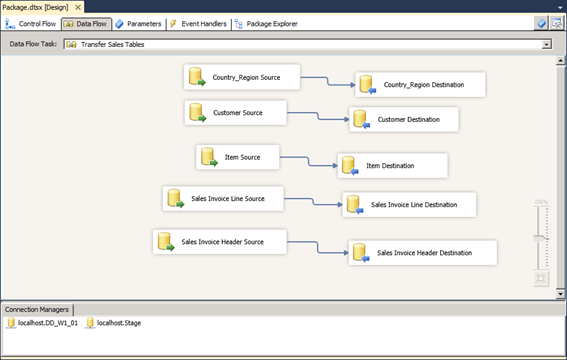Click the last icon at the designer's top right

[557, 23]
